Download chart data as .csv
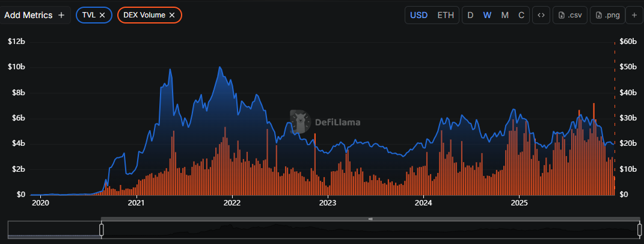Screen dimensions: 644x244 [x=570, y=15]
